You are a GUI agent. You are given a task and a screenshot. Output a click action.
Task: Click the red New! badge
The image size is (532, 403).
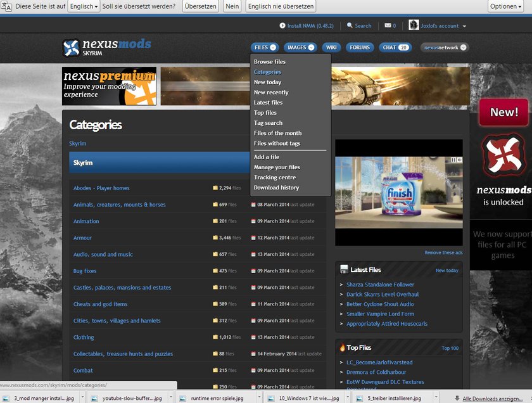click(503, 112)
